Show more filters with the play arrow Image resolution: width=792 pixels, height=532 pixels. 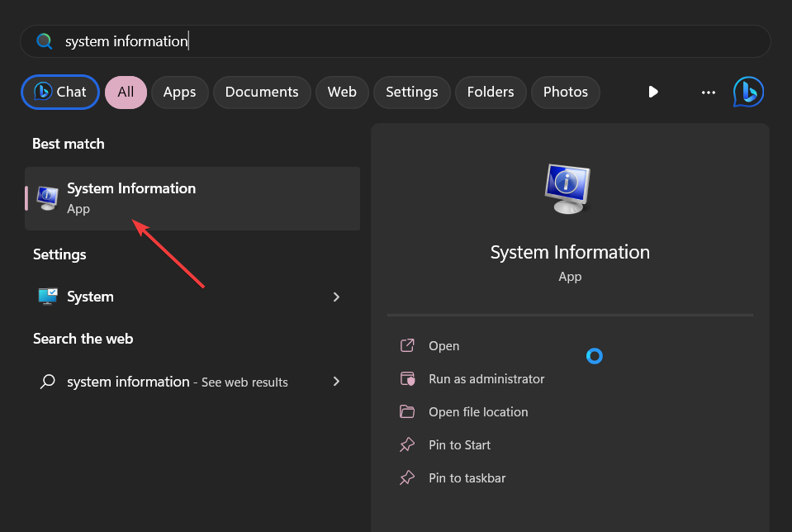tap(653, 92)
